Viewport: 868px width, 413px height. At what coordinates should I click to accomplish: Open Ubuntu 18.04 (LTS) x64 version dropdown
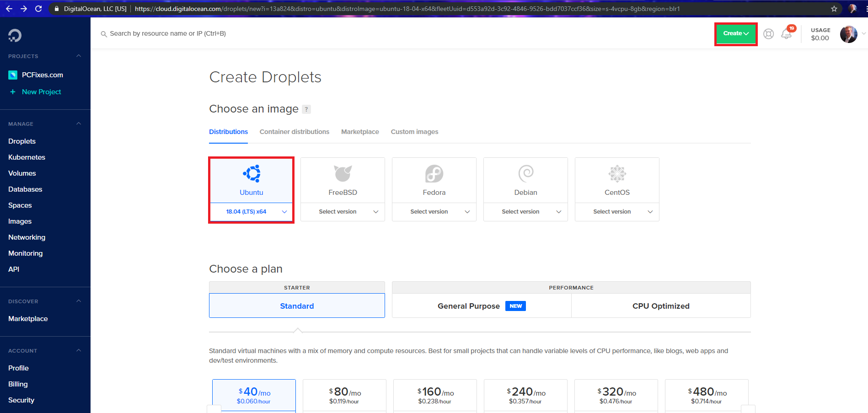252,212
